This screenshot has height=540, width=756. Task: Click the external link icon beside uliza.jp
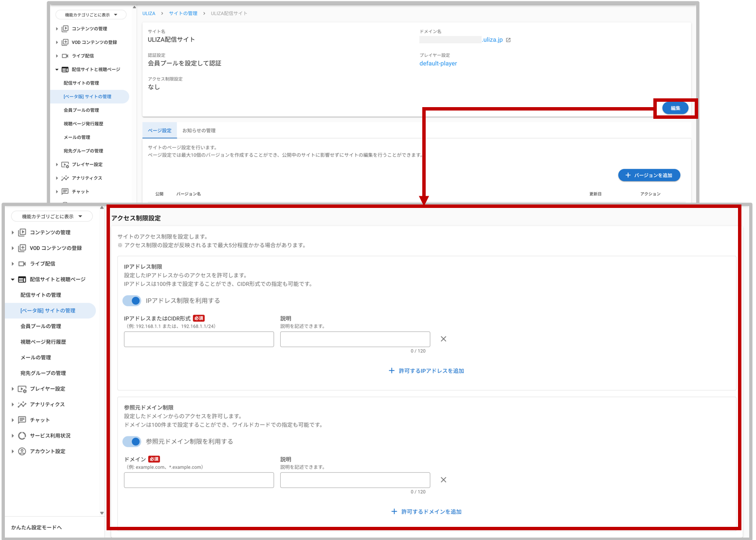[x=508, y=40]
